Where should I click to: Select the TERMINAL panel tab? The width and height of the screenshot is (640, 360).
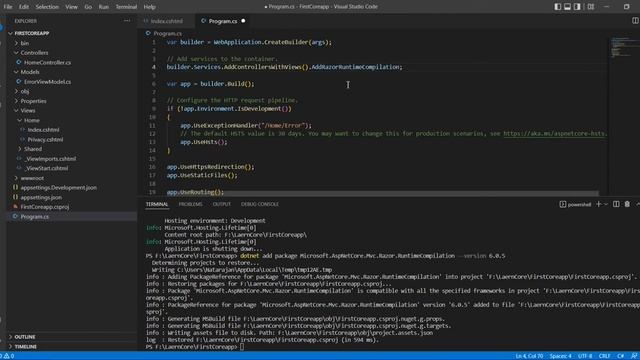[x=157, y=204]
